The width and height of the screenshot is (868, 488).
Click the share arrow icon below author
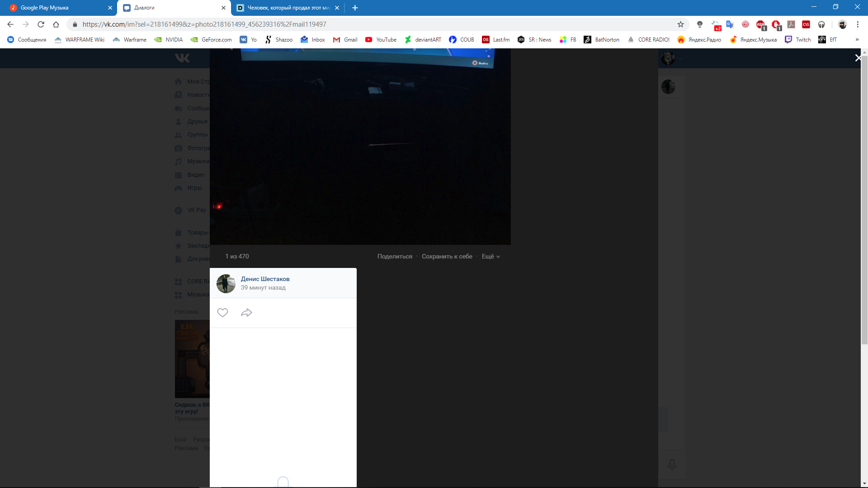click(246, 313)
